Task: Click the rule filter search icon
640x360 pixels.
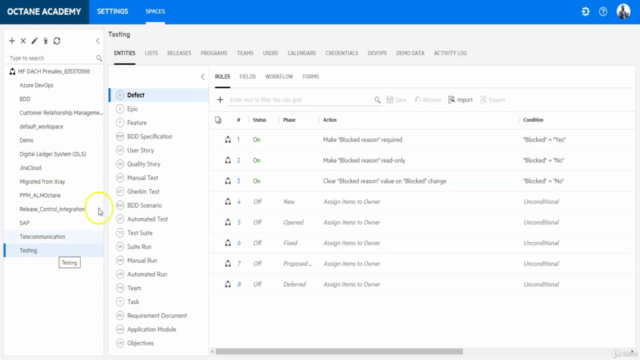Action: pos(377,100)
